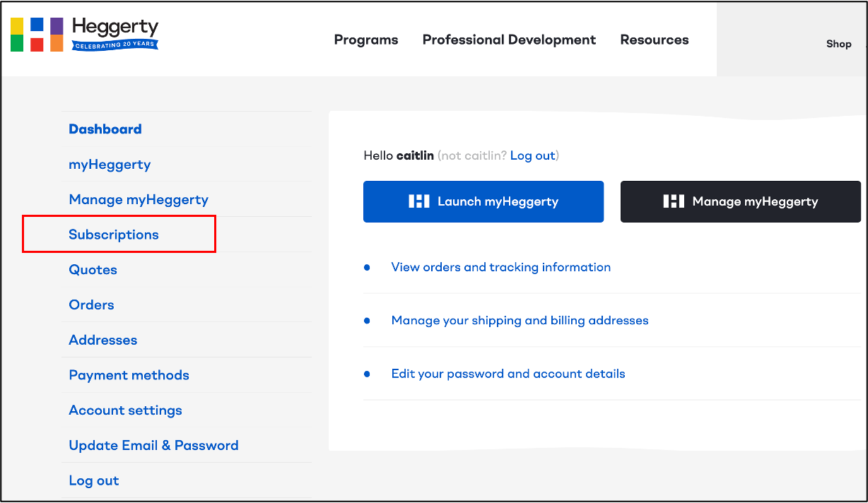Image resolution: width=868 pixels, height=503 pixels.
Task: Click the bullet beside 'Manage your shipping and billing addresses'
Action: pos(367,320)
